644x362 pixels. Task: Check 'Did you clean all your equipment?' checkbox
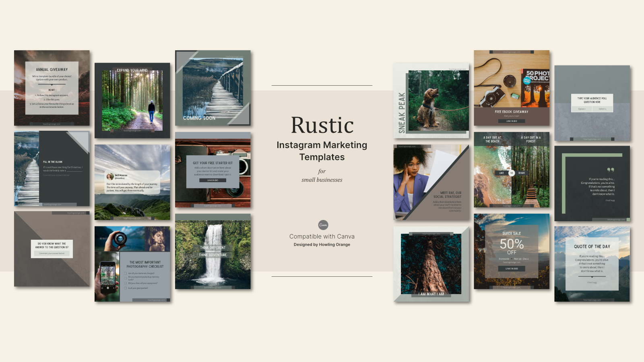click(x=125, y=283)
